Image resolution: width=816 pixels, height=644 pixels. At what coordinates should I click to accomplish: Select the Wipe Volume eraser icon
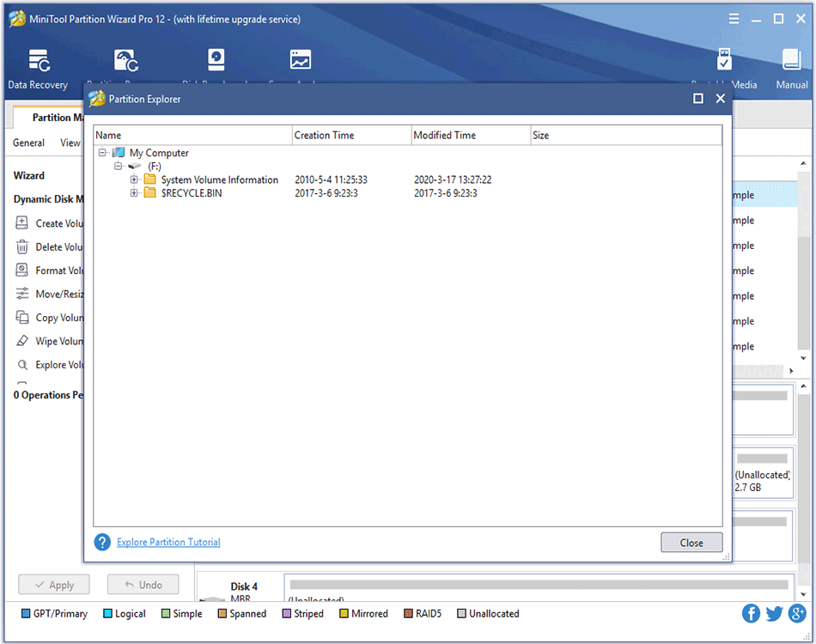coord(22,341)
